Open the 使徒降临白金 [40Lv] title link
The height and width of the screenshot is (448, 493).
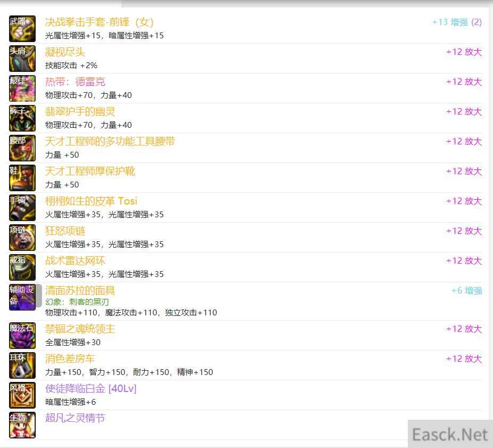(91, 389)
